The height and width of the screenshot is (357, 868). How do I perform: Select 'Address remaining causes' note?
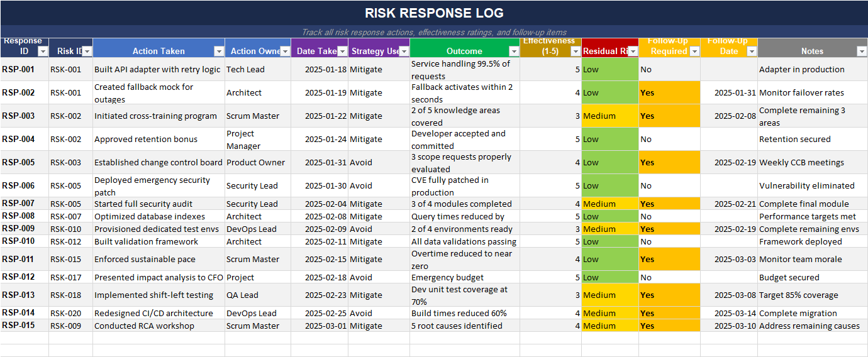pyautogui.click(x=812, y=326)
